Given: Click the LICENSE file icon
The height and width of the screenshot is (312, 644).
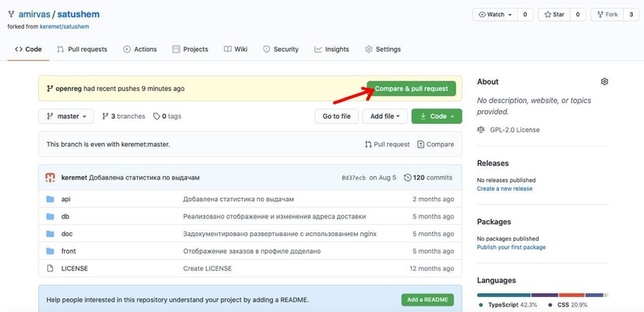Looking at the screenshot, I should pyautogui.click(x=50, y=268).
